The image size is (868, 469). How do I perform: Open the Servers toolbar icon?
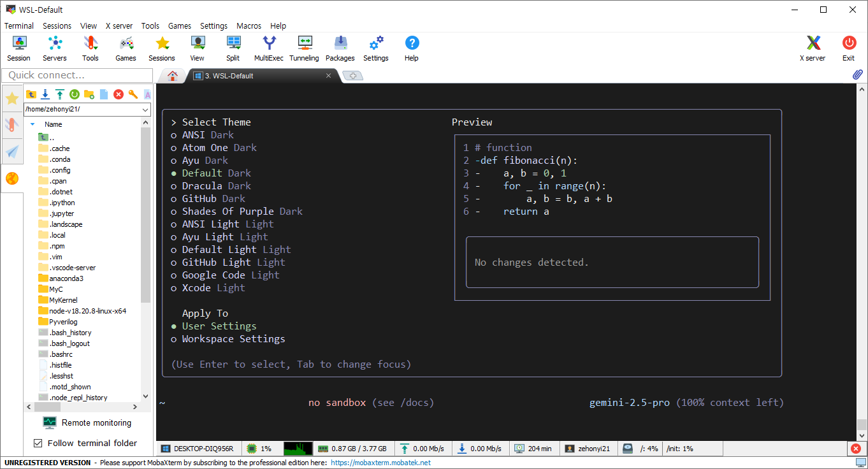(x=55, y=49)
